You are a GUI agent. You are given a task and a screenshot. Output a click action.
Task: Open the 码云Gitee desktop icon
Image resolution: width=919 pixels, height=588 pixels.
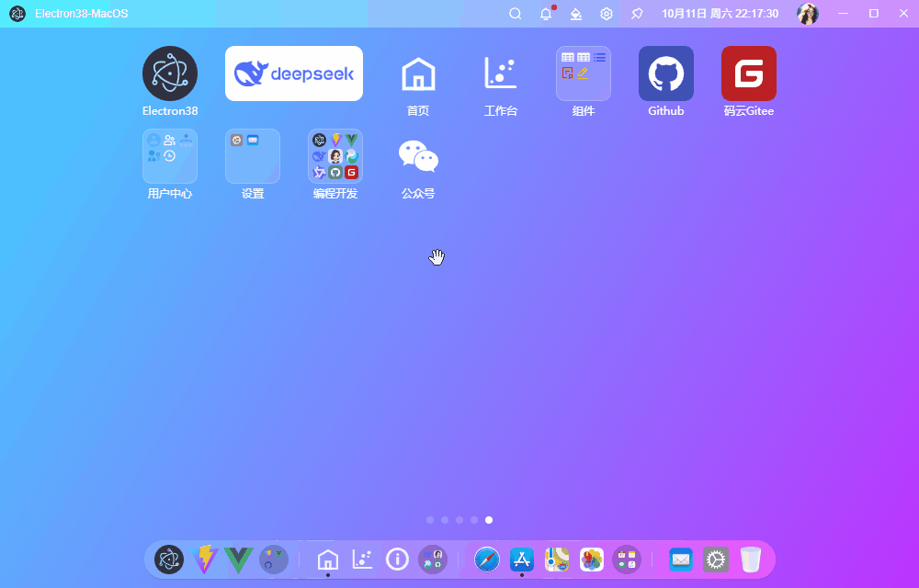tap(748, 73)
